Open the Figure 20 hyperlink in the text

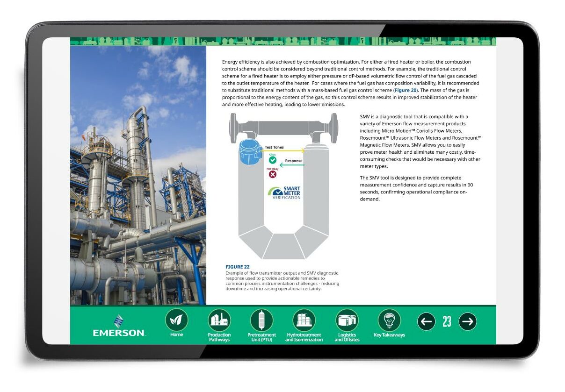click(405, 90)
